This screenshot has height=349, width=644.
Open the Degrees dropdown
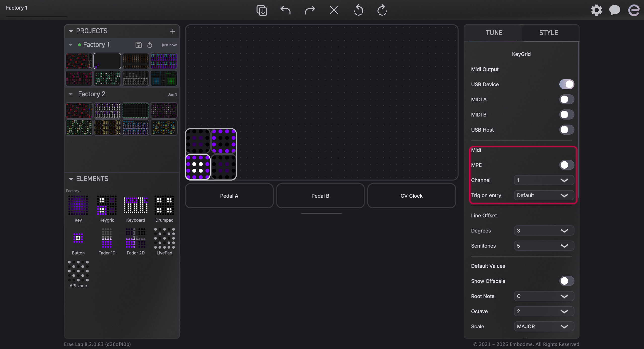(x=544, y=230)
